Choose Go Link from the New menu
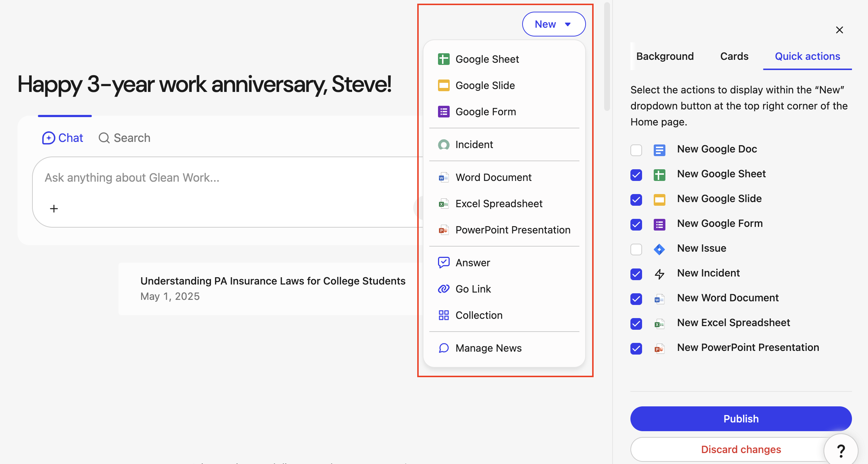 tap(504, 289)
